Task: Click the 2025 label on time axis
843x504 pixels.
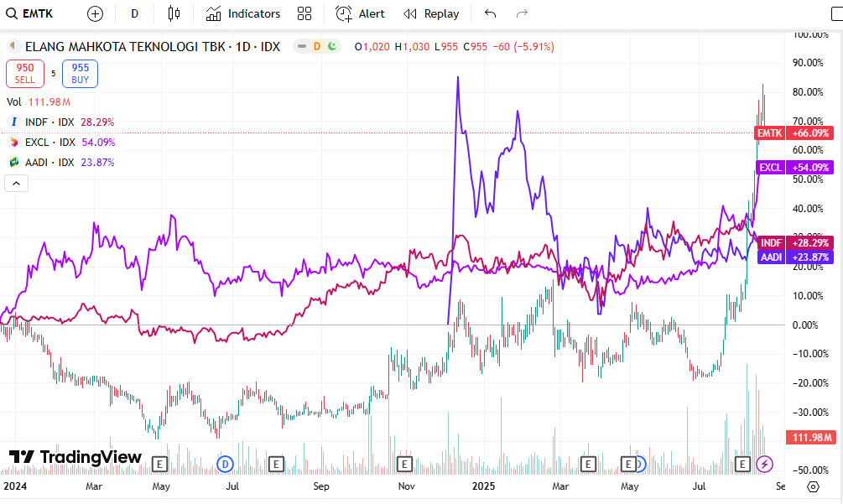Action: (483, 486)
